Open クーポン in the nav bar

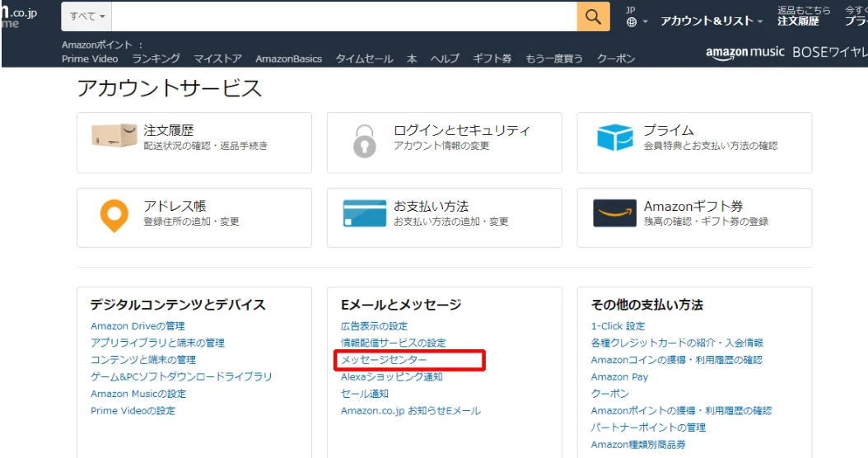[615, 58]
